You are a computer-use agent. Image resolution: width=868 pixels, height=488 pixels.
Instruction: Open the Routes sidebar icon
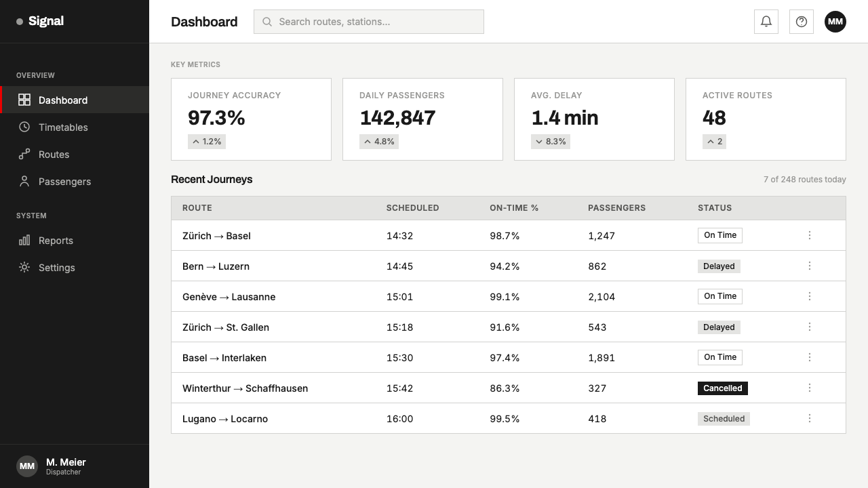click(x=24, y=154)
